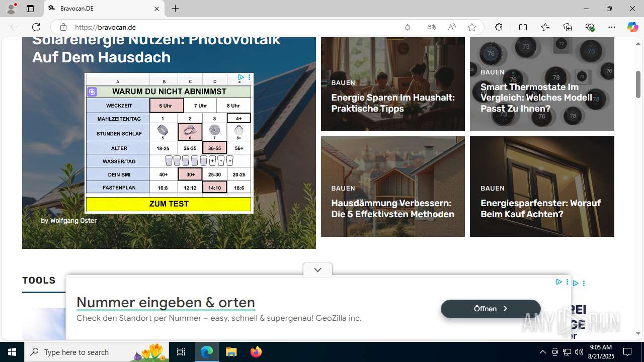The image size is (644, 362).
Task: Show hidden tray icons chevron
Action: pos(542,352)
